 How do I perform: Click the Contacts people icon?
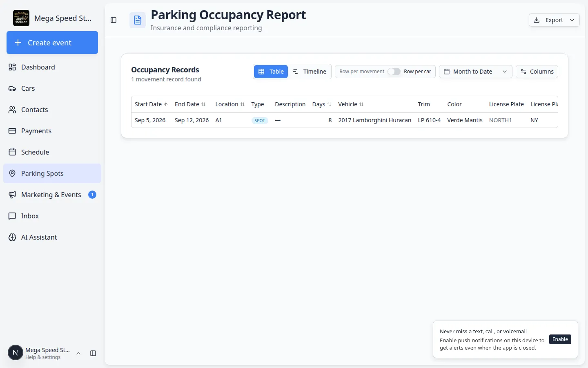pyautogui.click(x=12, y=110)
